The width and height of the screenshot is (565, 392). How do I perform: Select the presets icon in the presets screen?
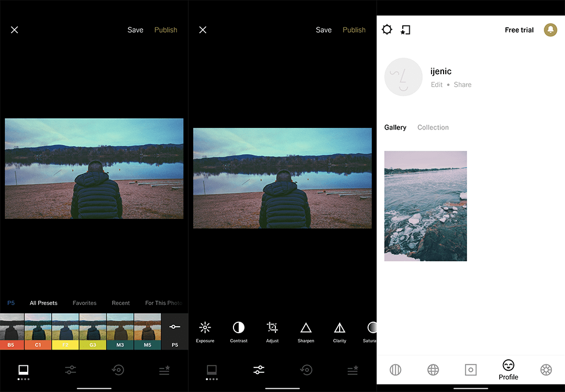pos(23,371)
